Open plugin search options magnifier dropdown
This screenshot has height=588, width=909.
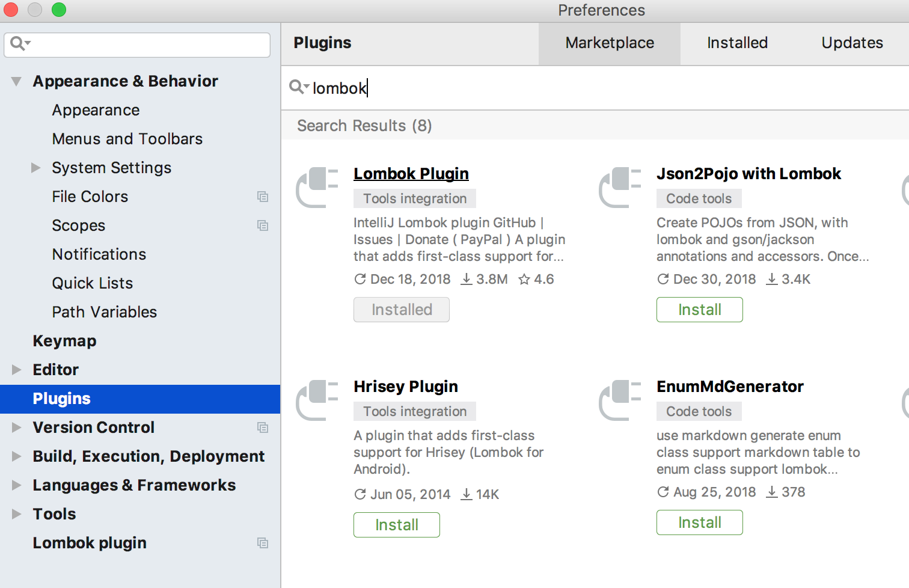299,87
